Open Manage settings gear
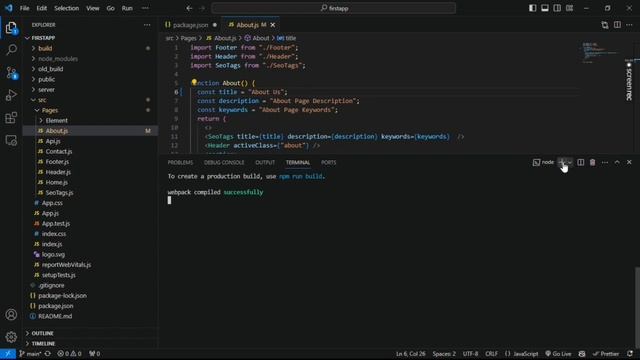The height and width of the screenshot is (360, 640). [11, 337]
